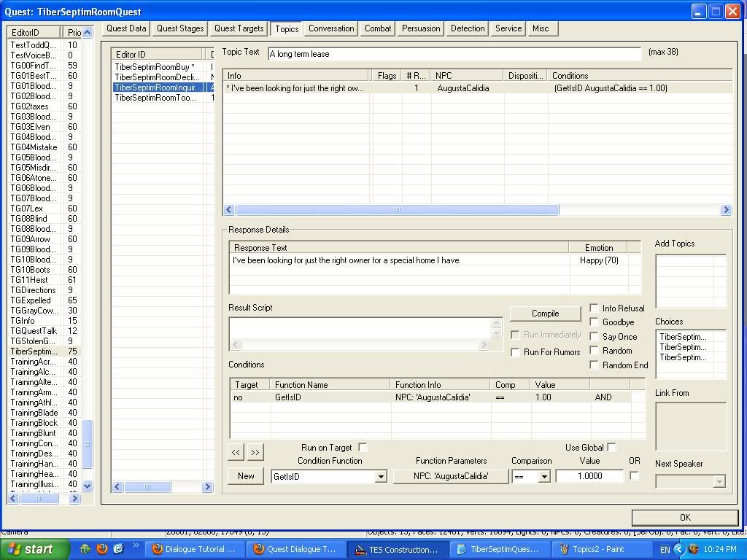Viewport: 747px width, 560px height.
Task: Open the Quest Stages tab
Action: 180,28
